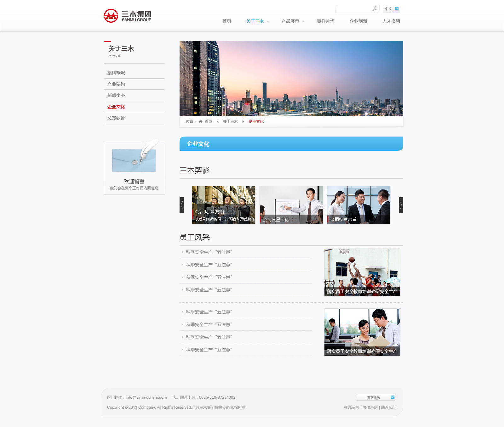Click 三木剪影 section heading

tap(195, 170)
